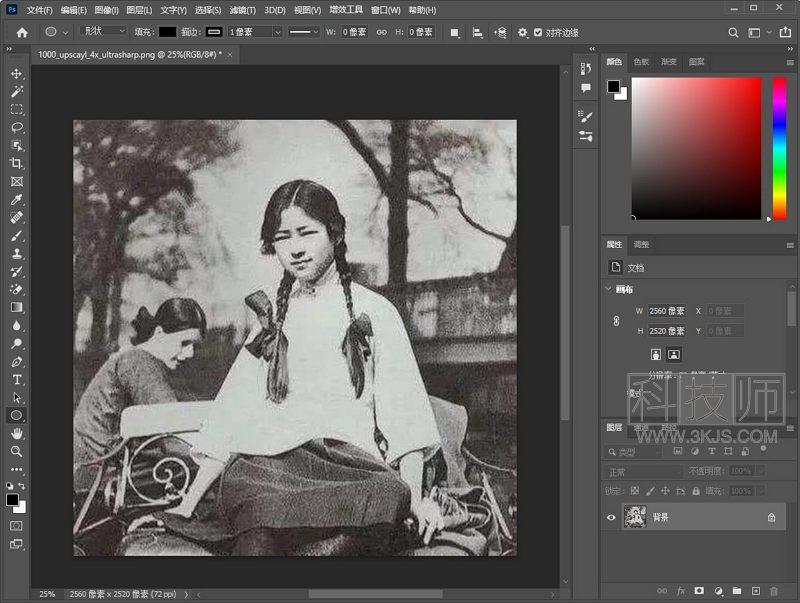
Task: Select the Crop tool
Action: 16,163
